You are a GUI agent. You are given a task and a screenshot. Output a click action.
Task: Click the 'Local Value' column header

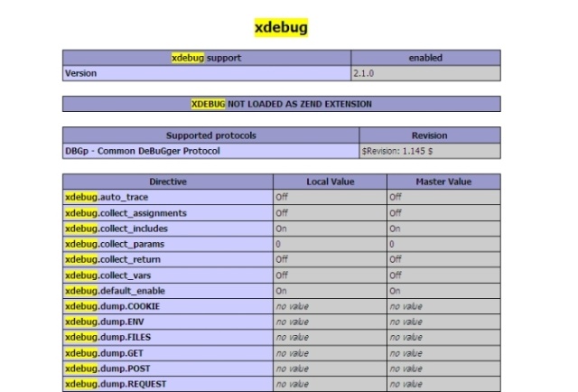click(x=331, y=182)
